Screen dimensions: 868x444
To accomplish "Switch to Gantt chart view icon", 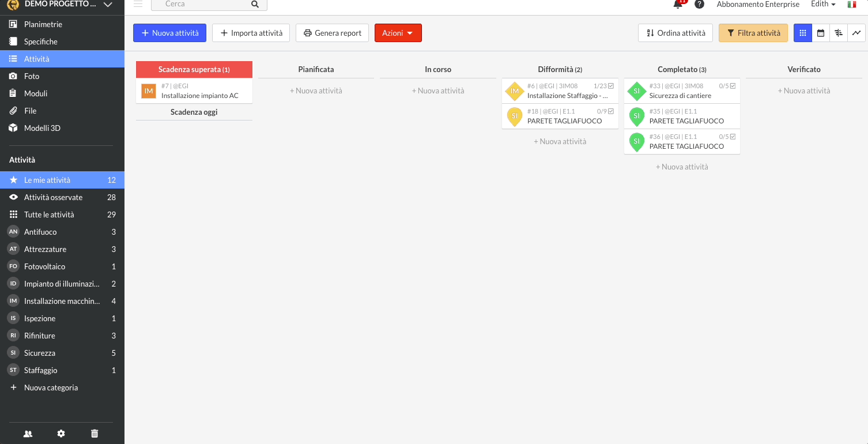I will [x=839, y=33].
